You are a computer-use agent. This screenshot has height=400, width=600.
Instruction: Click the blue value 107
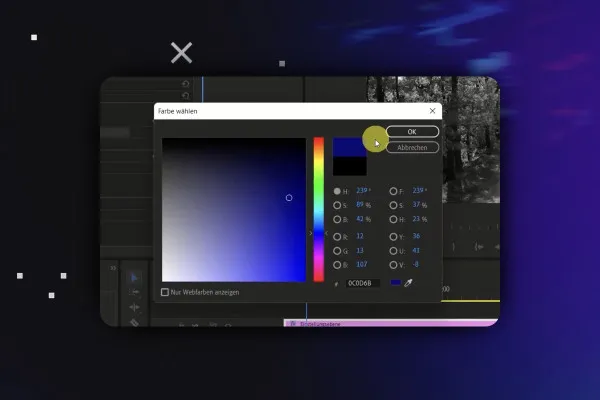362,264
